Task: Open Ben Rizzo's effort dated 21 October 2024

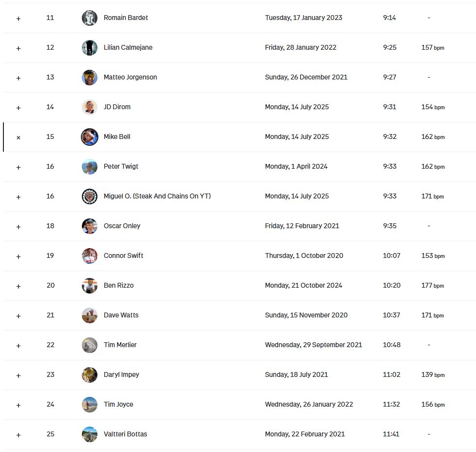Action: [x=303, y=286]
